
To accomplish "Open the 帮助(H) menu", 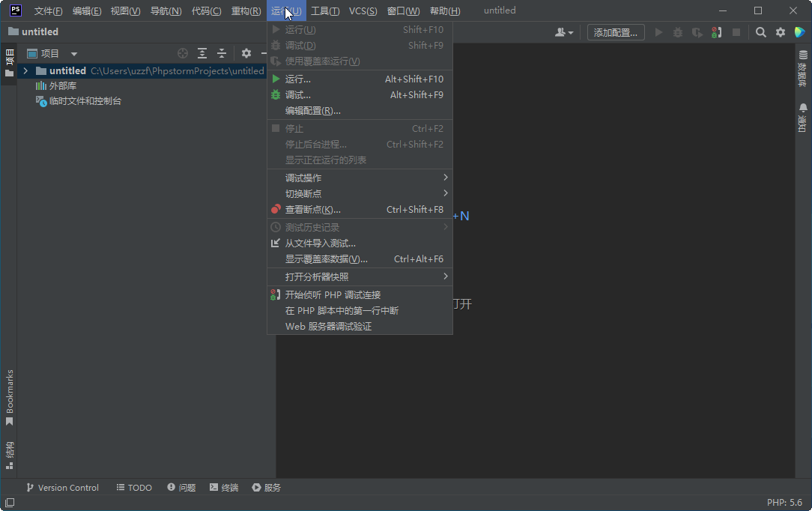I will [445, 11].
